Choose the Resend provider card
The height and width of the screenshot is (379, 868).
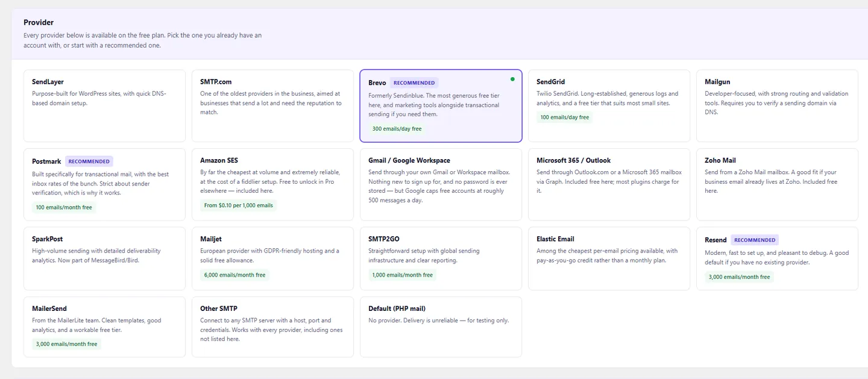pyautogui.click(x=777, y=258)
